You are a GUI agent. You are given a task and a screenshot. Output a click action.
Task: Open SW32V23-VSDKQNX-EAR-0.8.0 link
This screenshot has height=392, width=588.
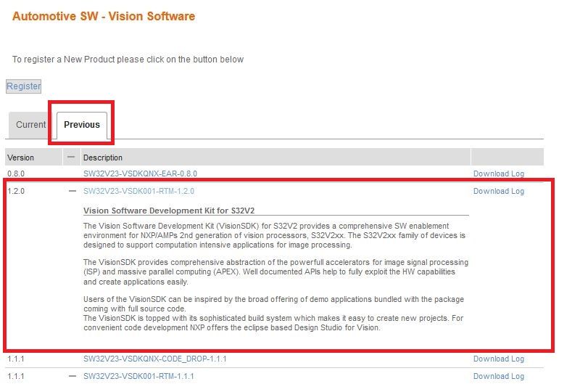(140, 173)
